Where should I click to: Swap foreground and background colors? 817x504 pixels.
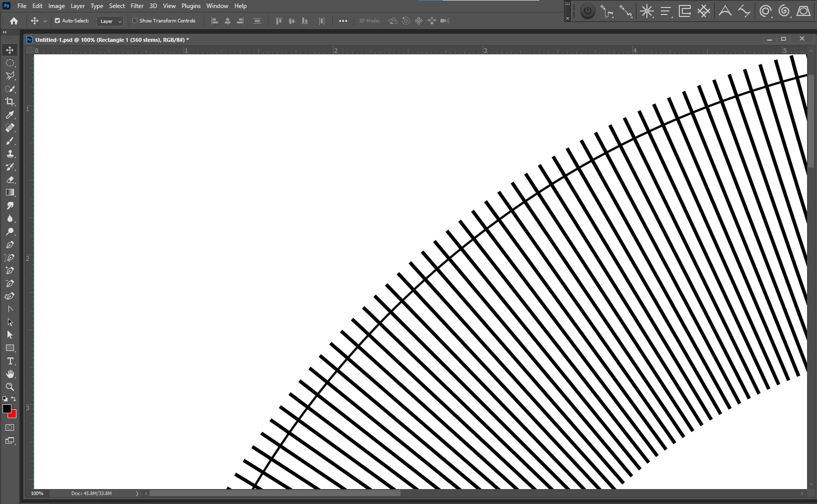tap(13, 399)
